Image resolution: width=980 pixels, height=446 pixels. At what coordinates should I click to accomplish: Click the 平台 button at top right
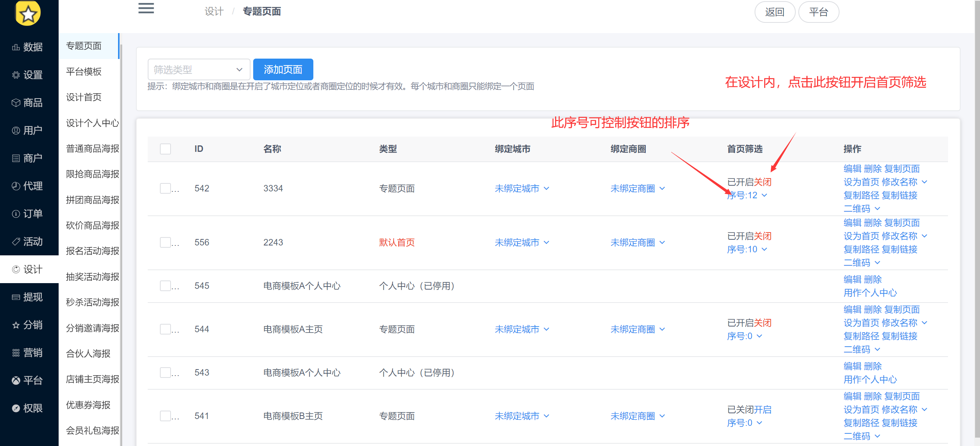(819, 12)
